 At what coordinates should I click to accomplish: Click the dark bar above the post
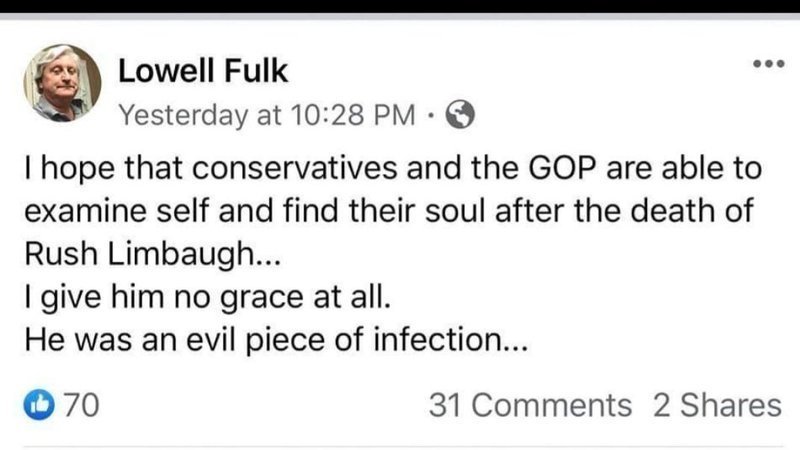[400, 8]
